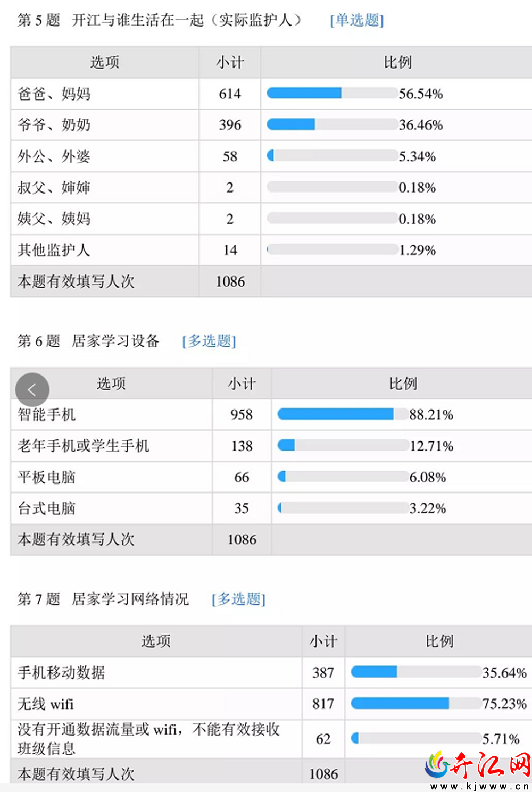Click the 手机移动数据 option row
Screen dimensions: 532x792
pyautogui.click(x=271, y=672)
